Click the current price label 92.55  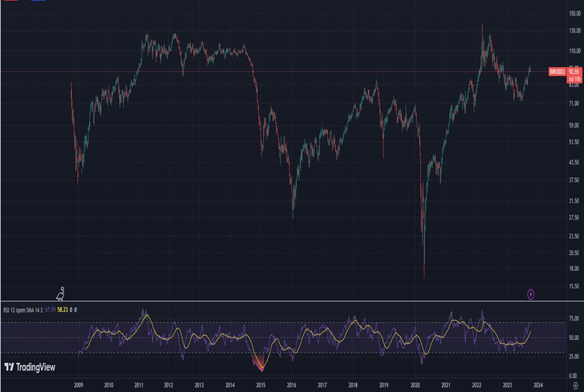(574, 71)
